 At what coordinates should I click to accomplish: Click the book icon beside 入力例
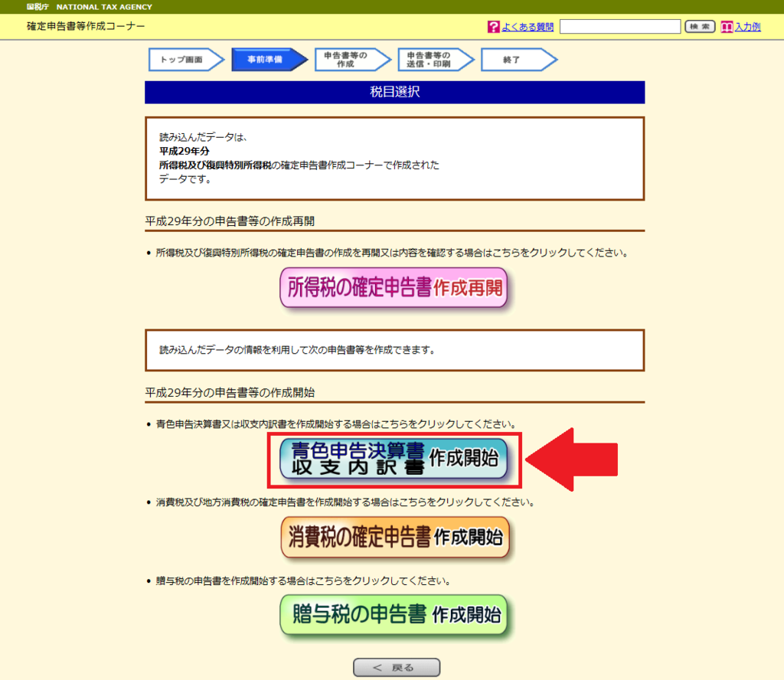coord(727,27)
